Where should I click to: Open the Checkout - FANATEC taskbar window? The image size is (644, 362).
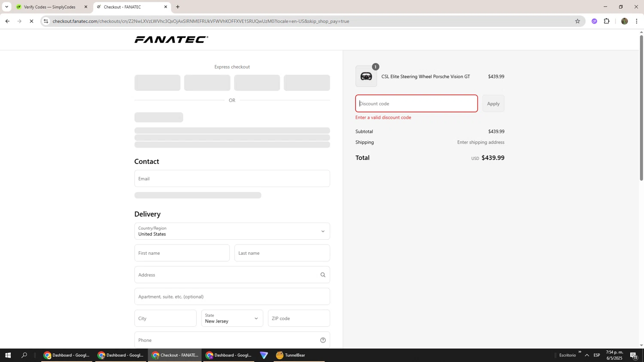pos(175,355)
